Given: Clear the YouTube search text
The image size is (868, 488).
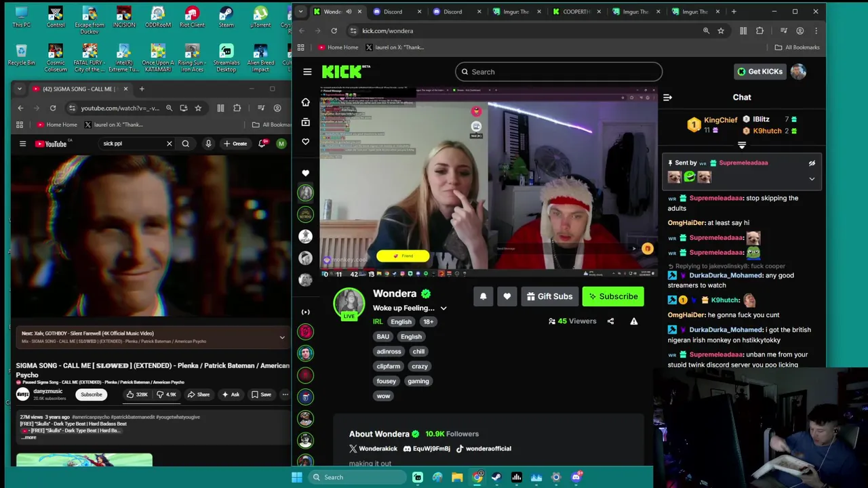Looking at the screenshot, I should 170,144.
